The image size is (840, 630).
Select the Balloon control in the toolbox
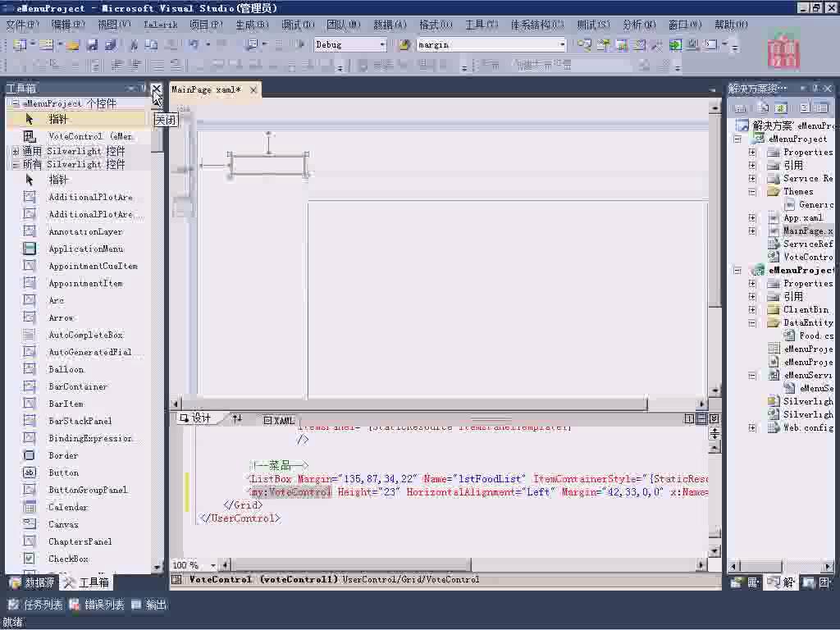[66, 369]
